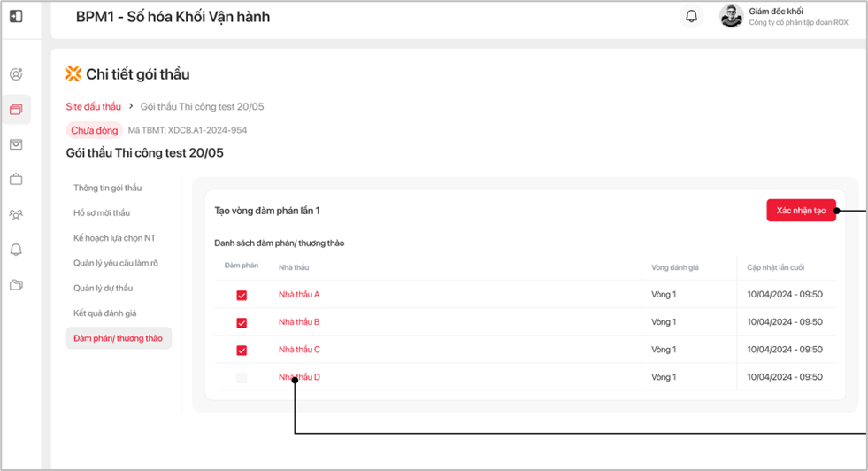The height and width of the screenshot is (471, 868).
Task: Open the folders sidebar icon
Action: (16, 285)
